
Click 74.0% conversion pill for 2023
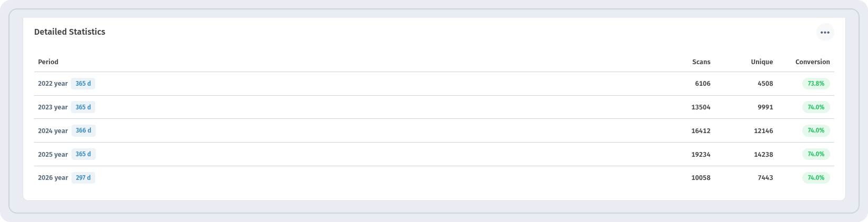click(x=816, y=107)
